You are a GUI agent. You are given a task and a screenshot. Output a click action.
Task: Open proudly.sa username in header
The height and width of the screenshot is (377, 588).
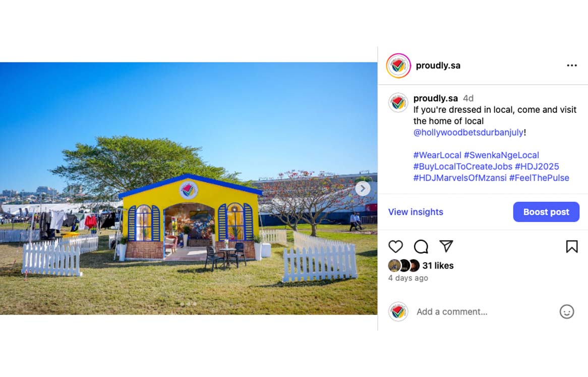(x=438, y=66)
